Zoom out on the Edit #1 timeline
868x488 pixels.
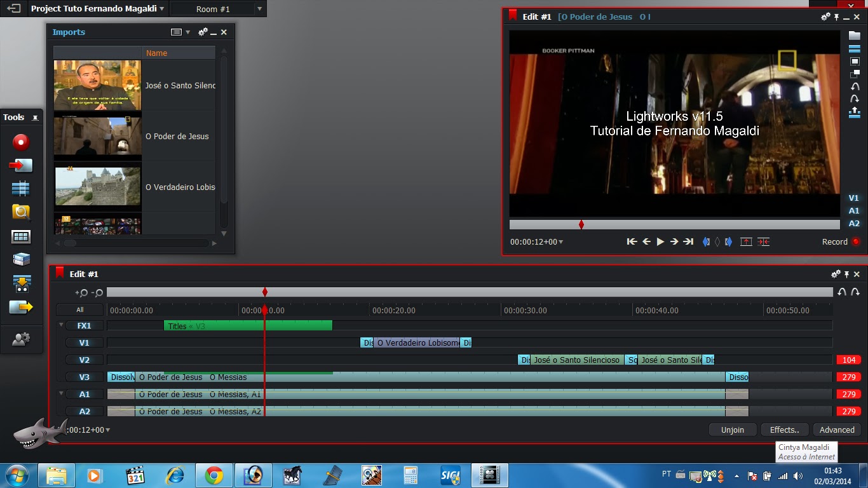(x=97, y=293)
